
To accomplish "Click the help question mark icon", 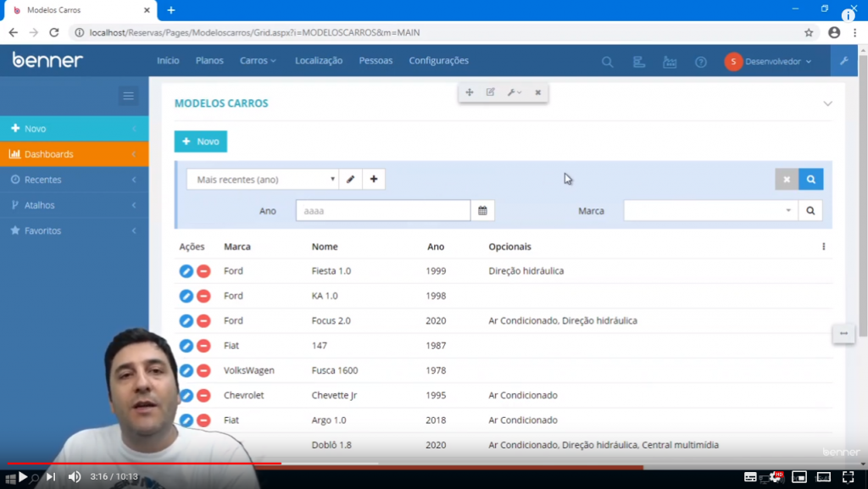I will [700, 62].
